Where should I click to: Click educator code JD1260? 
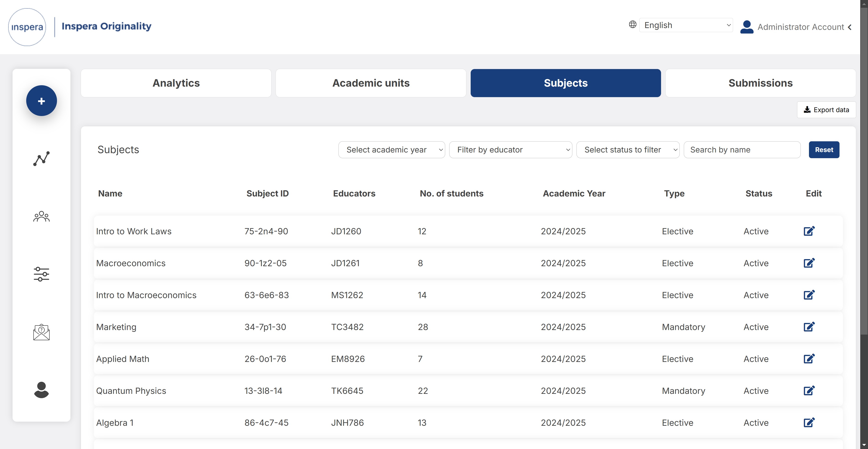346,231
